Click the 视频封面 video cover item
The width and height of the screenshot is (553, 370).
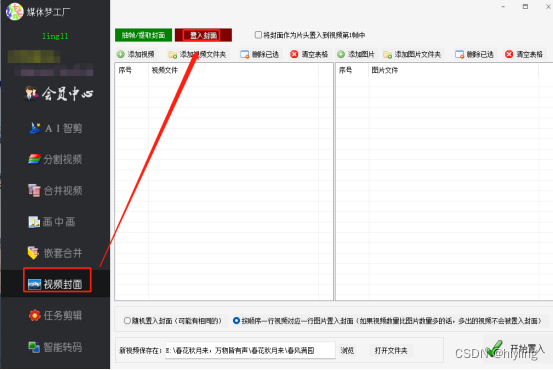(57, 284)
